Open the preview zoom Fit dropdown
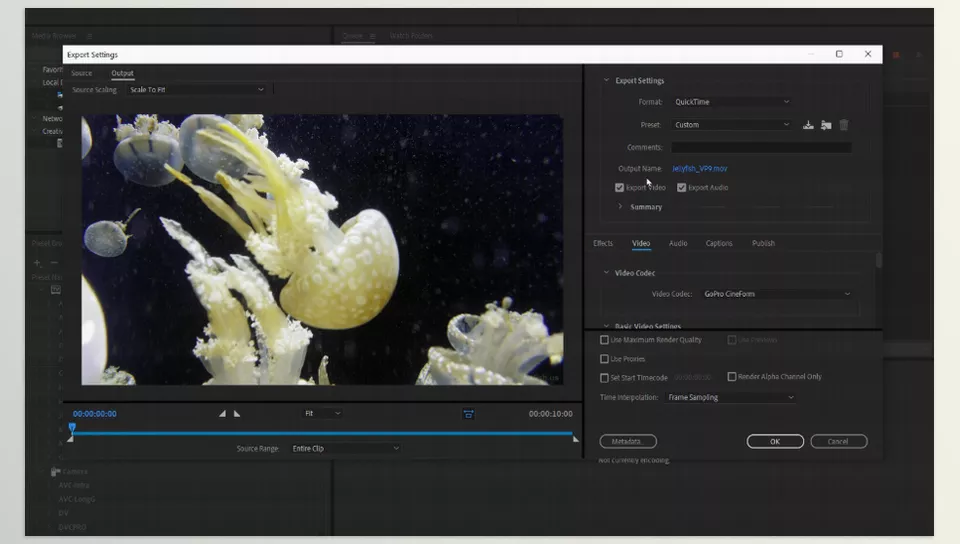Image resolution: width=960 pixels, height=544 pixels. [x=323, y=414]
